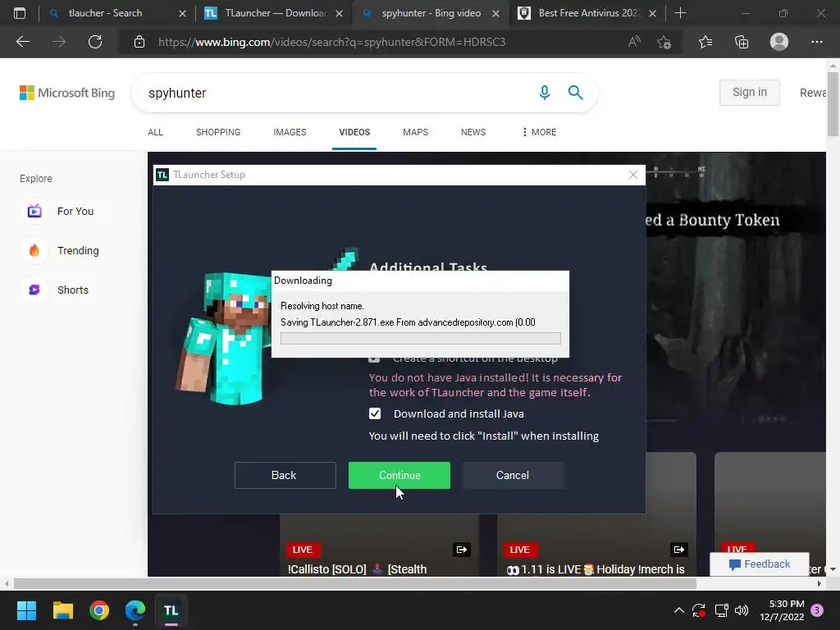The height and width of the screenshot is (630, 840).
Task: Switch to the Best Free Antivirus tab
Action: [588, 13]
